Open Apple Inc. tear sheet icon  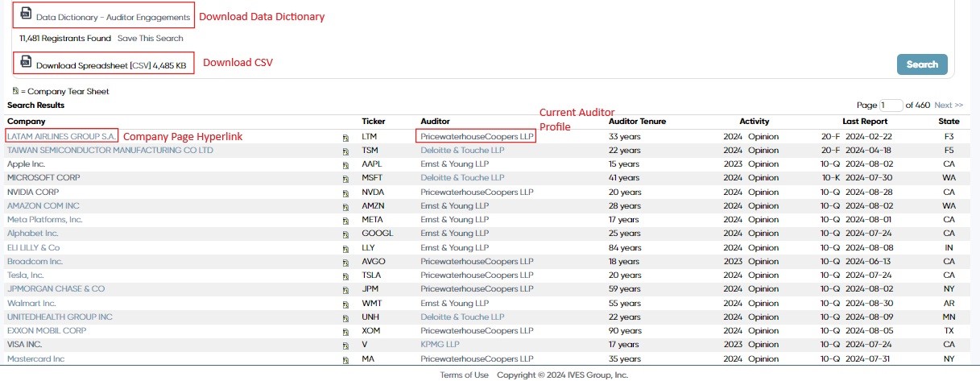pyautogui.click(x=345, y=164)
